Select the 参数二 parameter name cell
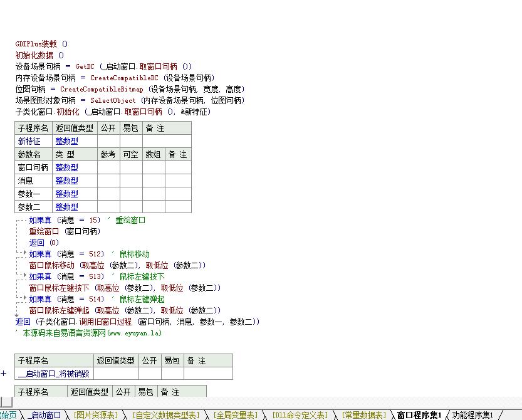Image resolution: width=522 pixels, height=420 pixels. [34, 207]
